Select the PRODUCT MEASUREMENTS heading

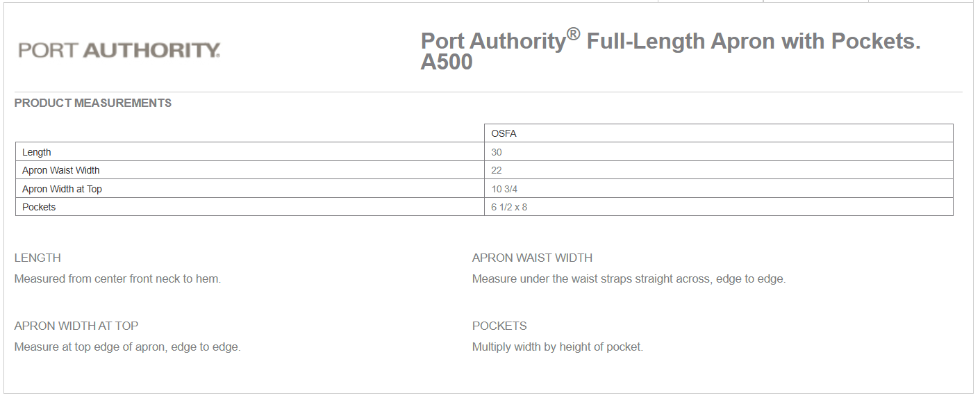click(x=92, y=103)
